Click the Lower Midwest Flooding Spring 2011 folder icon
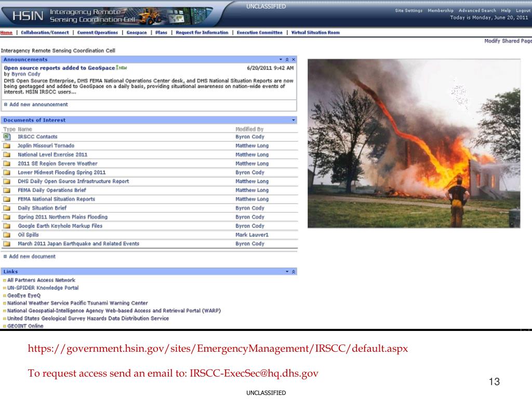532x399 pixels. [x=7, y=172]
